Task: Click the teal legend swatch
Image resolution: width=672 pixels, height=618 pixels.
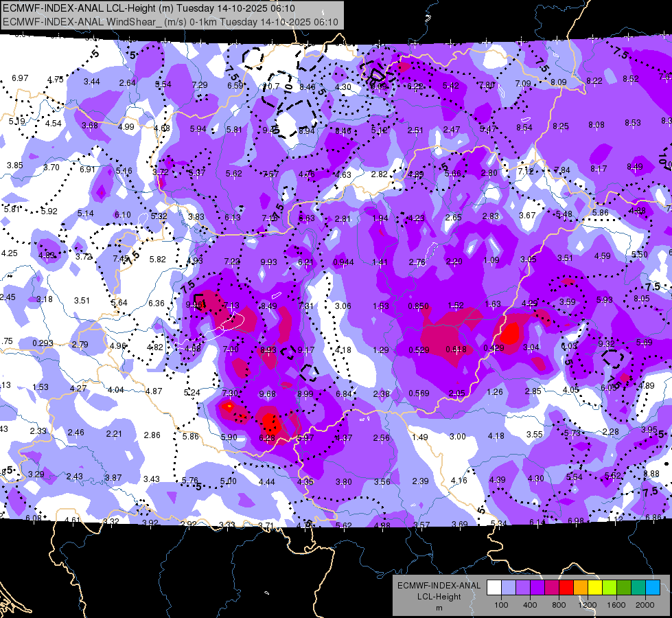Action: coord(638,587)
